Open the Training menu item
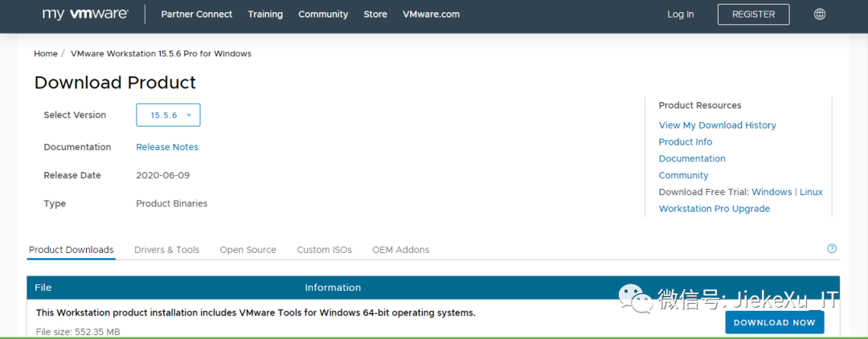The image size is (868, 339). point(265,14)
